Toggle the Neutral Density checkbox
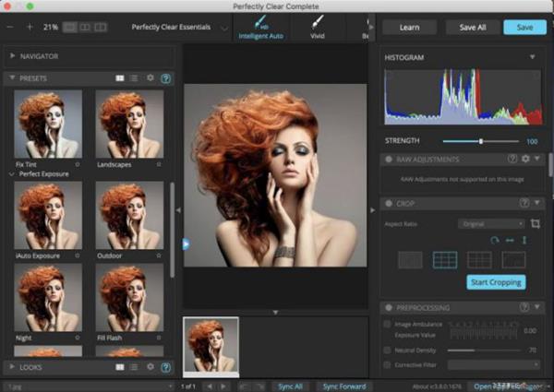 (x=386, y=350)
